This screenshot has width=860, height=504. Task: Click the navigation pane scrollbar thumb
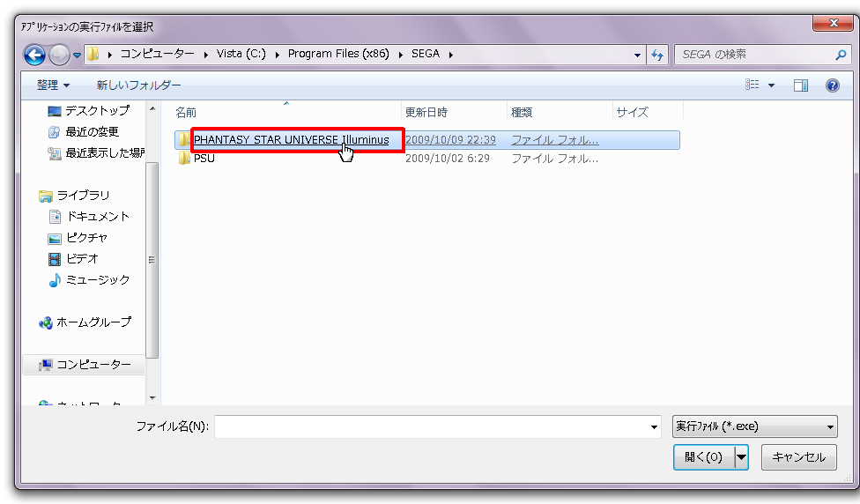click(x=152, y=260)
